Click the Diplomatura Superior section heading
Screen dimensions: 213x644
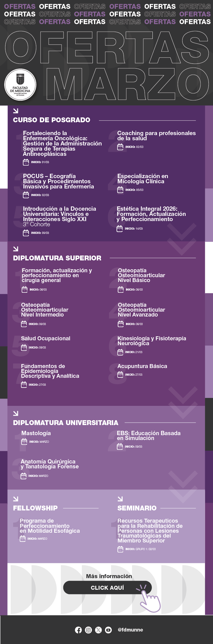57,258
